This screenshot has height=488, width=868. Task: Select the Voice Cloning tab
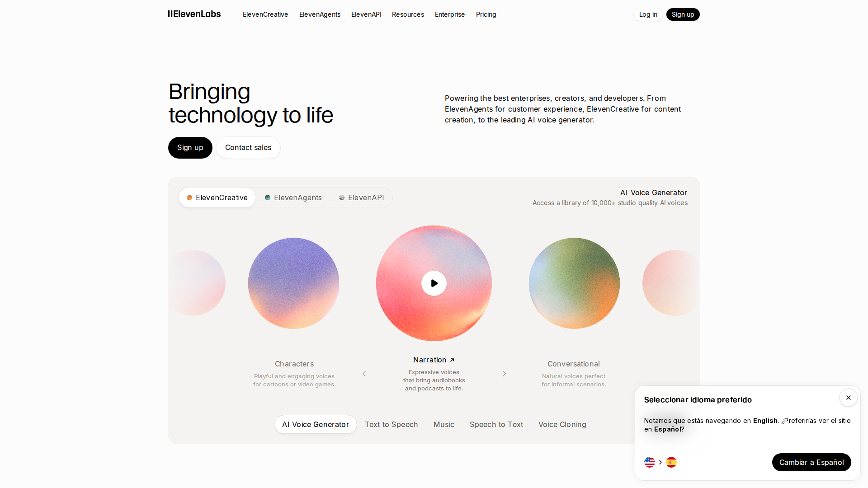tap(562, 424)
